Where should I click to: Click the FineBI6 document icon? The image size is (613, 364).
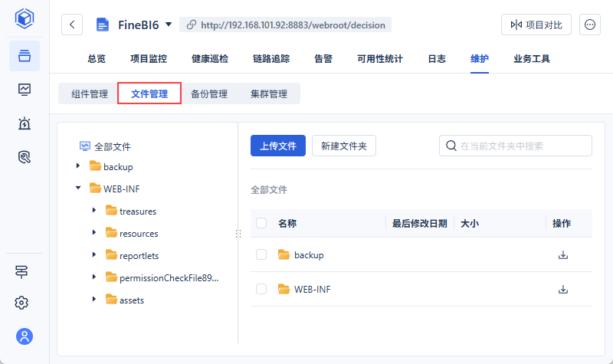coord(103,25)
